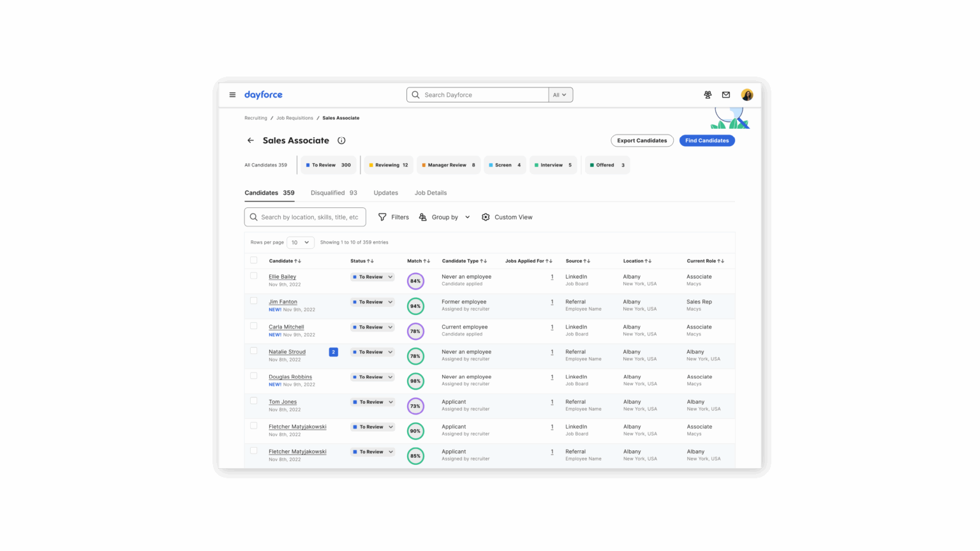This screenshot has height=551, width=980.
Task: Click the Find Candidates button
Action: click(707, 140)
